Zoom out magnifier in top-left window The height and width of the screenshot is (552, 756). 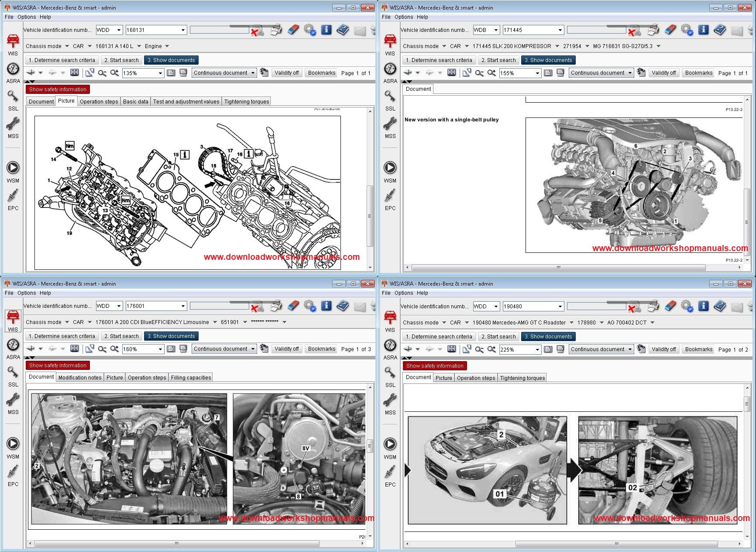coord(102,73)
